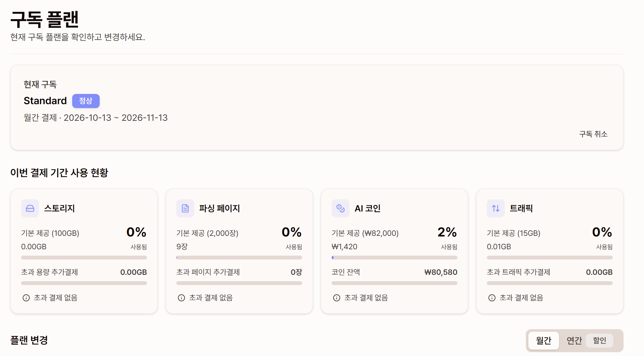Click the 파싱 페이지 card title
Screen dimensions: 644x356
(220, 208)
